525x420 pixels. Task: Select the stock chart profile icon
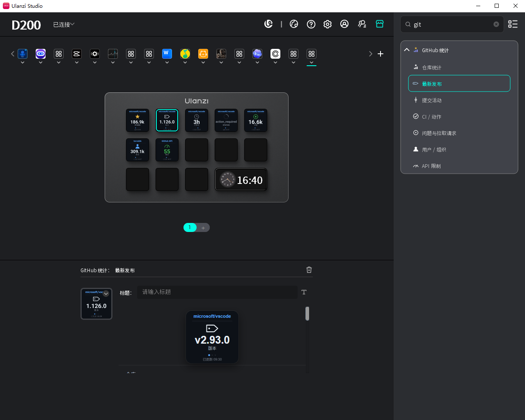click(x=113, y=54)
